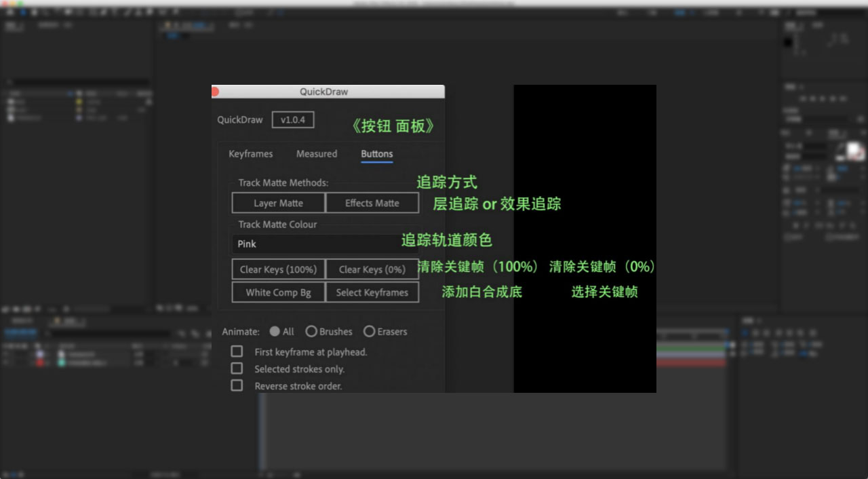
Task: Enable Reverse stroke order checkbox
Action: click(237, 385)
